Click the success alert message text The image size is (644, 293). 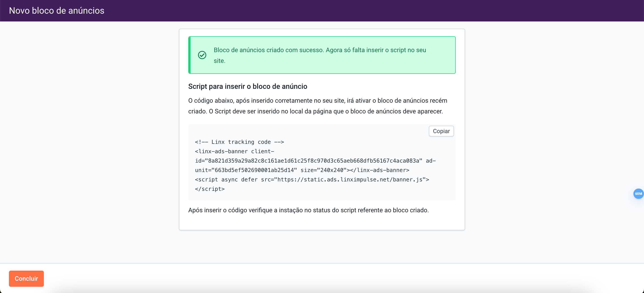point(320,50)
